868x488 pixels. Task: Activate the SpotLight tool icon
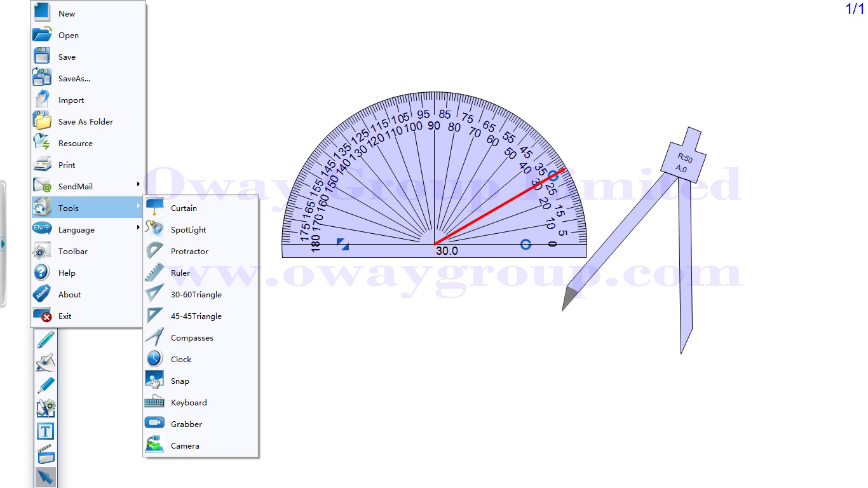[154, 229]
